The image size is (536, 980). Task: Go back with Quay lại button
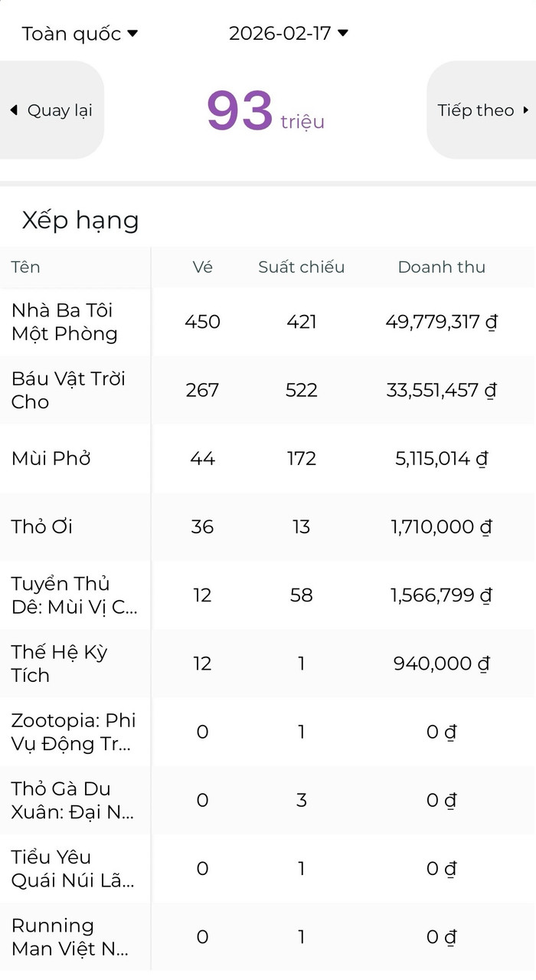click(x=51, y=110)
